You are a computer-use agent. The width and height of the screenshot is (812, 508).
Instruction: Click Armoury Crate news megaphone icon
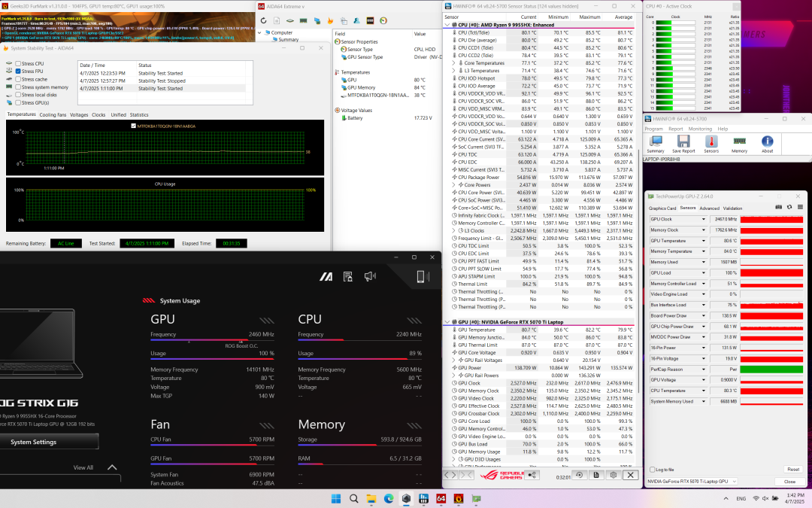point(370,276)
